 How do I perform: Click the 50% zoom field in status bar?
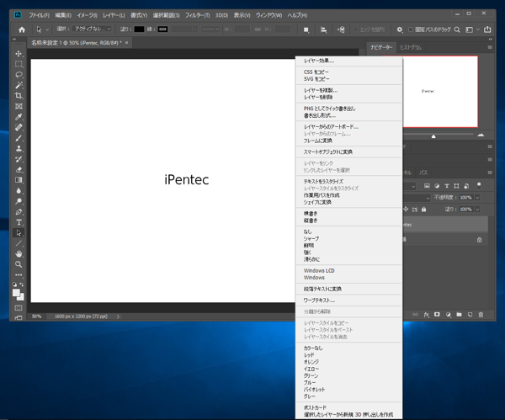click(x=37, y=316)
